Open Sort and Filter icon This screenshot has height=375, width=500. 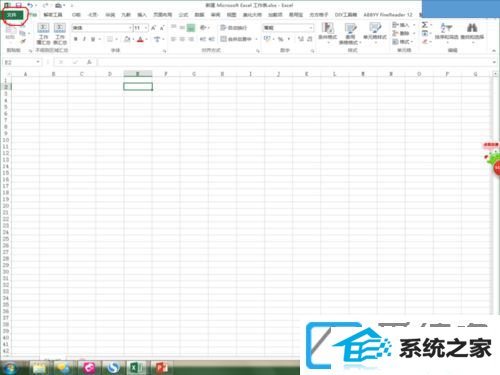point(446,31)
